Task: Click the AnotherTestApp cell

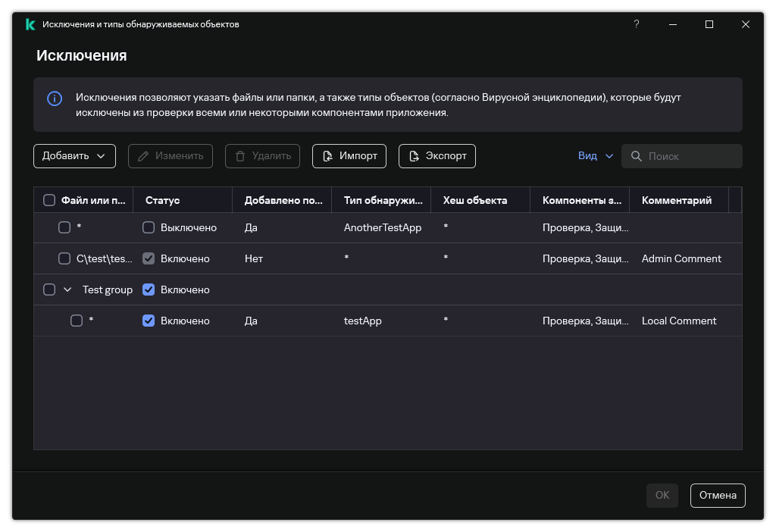Action: pyautogui.click(x=383, y=227)
